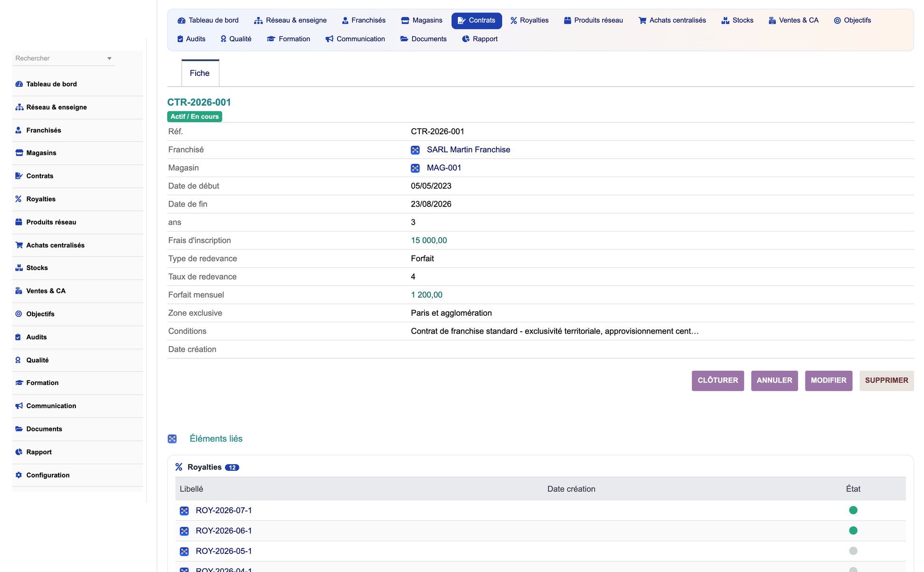This screenshot has width=924, height=572.
Task: Click Formation graduation cap icon in sidebar
Action: (19, 383)
